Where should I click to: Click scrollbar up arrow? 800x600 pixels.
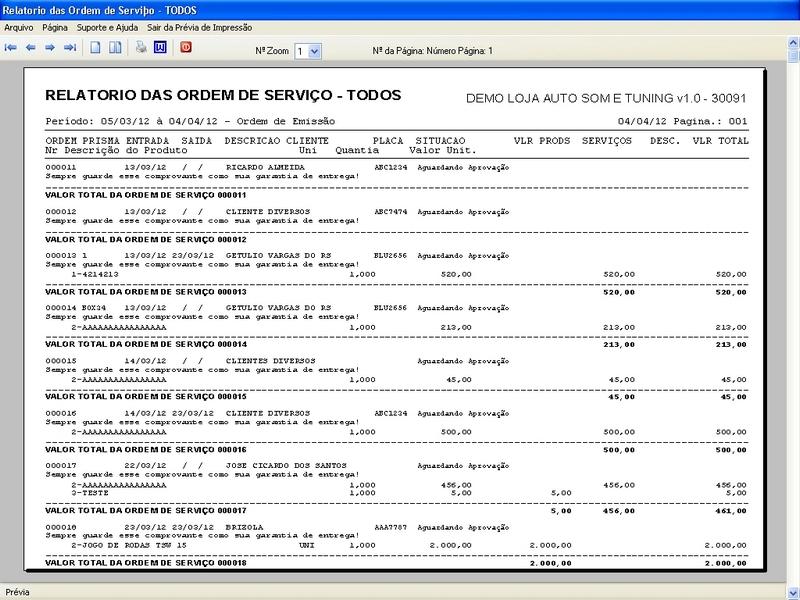pos(793,42)
